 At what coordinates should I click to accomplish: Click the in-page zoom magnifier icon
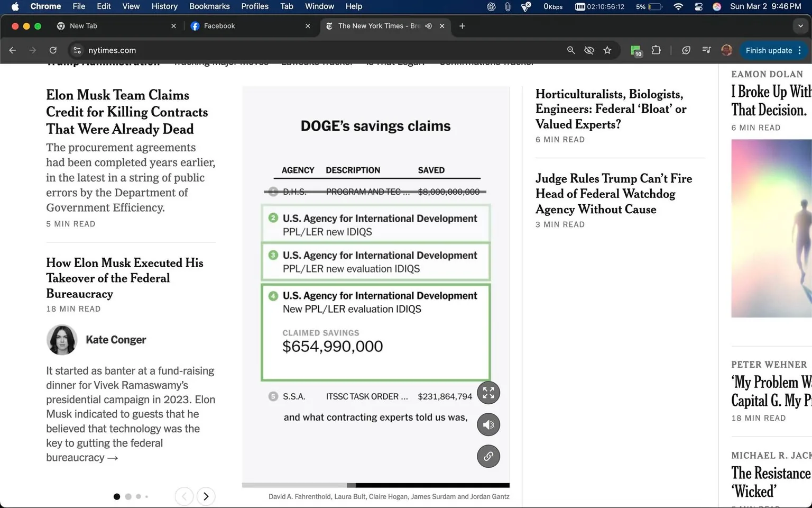click(x=571, y=50)
